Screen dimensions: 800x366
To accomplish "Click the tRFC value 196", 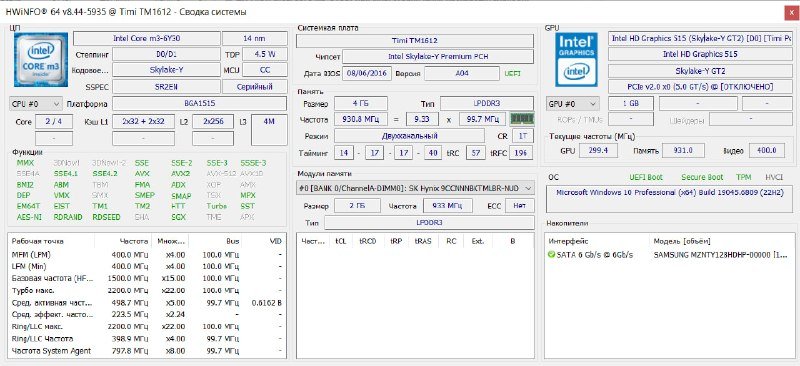I will (520, 153).
